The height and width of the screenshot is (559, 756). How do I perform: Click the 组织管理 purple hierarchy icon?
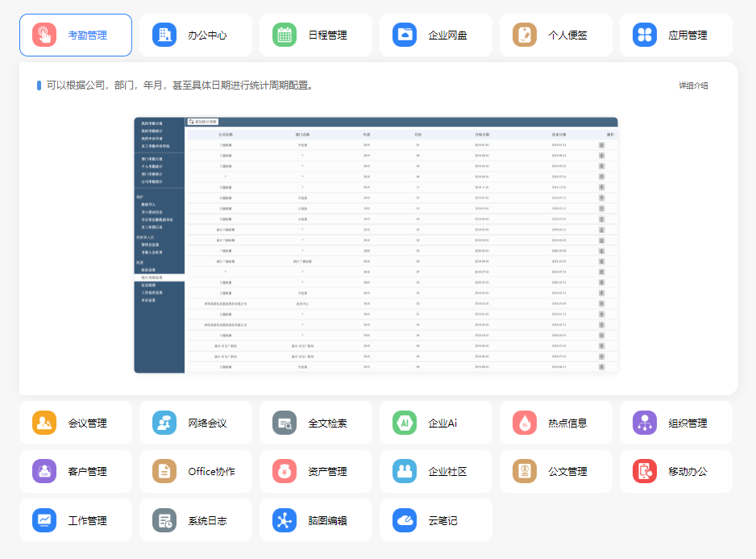tap(645, 423)
